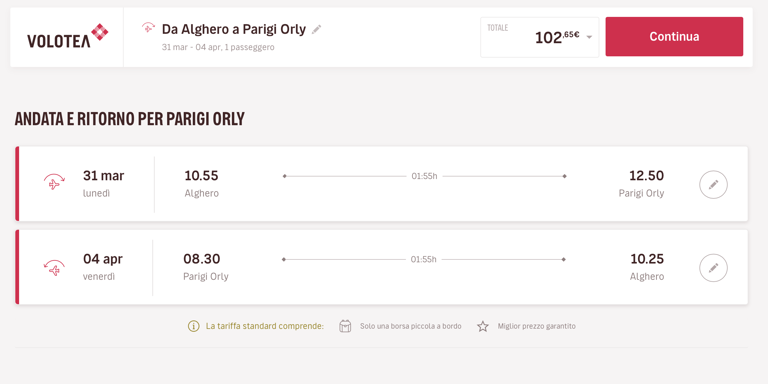Open the standard fare info icon
The width and height of the screenshot is (768, 384).
click(193, 326)
